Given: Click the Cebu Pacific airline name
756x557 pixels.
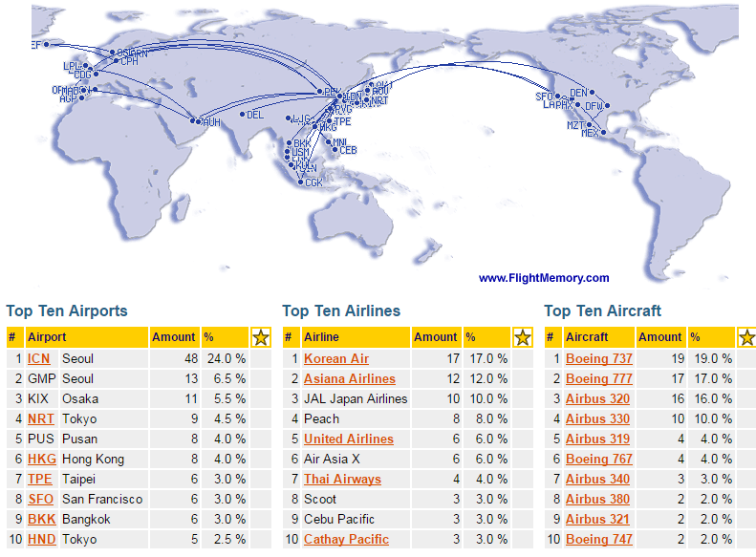Looking at the screenshot, I should point(339,519).
